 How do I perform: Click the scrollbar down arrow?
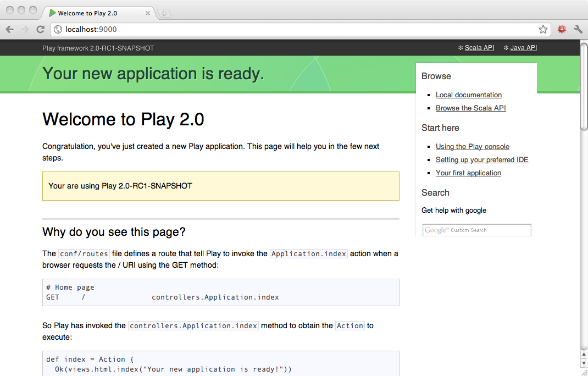(x=584, y=363)
